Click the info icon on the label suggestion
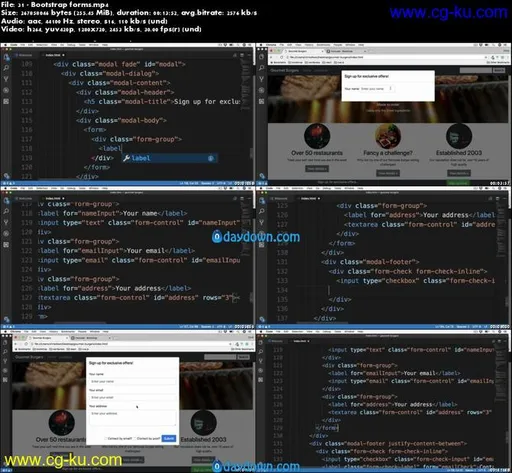 [x=211, y=158]
